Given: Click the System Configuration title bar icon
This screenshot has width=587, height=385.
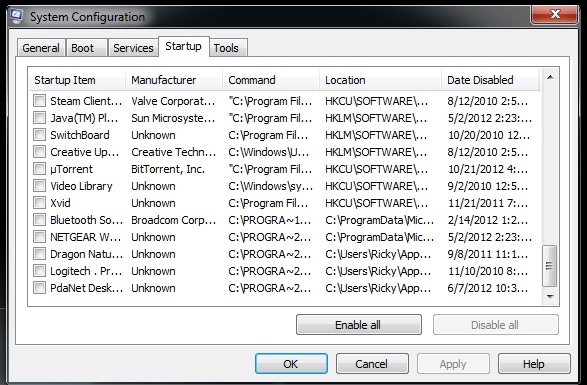Looking at the screenshot, I should tap(16, 16).
